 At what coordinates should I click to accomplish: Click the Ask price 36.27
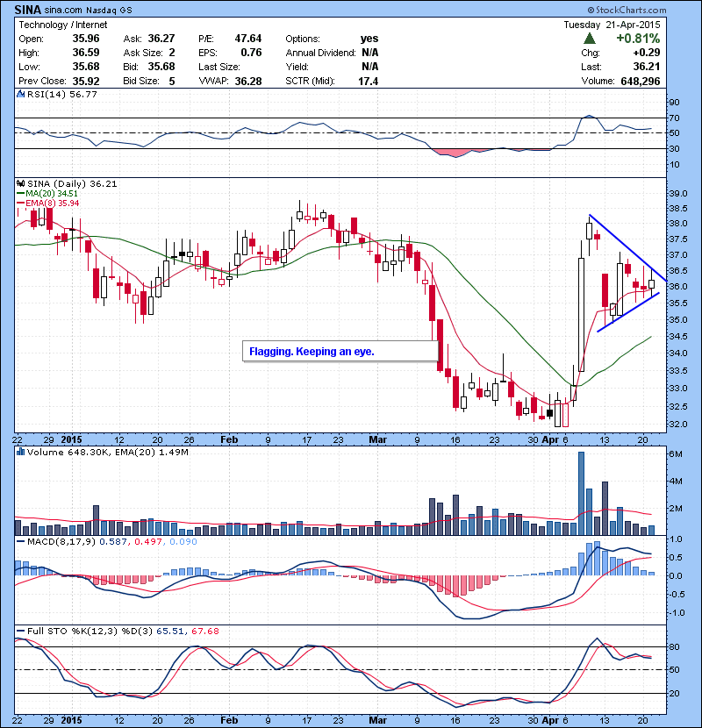(x=161, y=39)
